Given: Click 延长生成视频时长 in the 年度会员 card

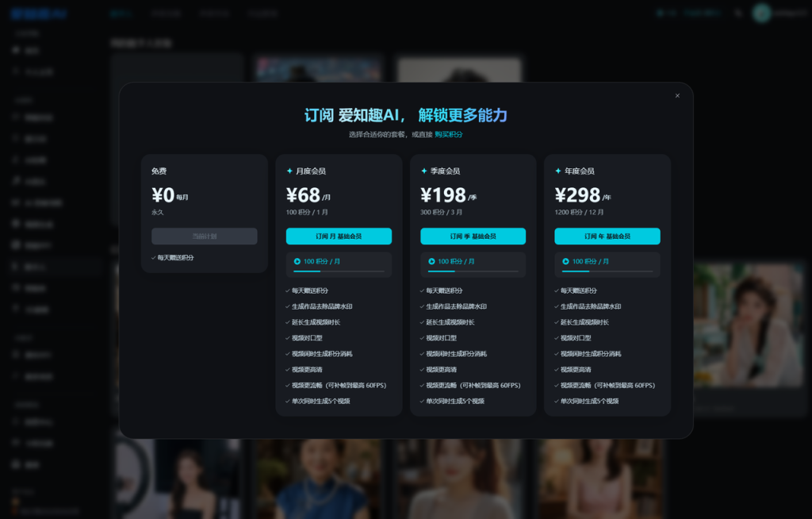Looking at the screenshot, I should coord(584,322).
